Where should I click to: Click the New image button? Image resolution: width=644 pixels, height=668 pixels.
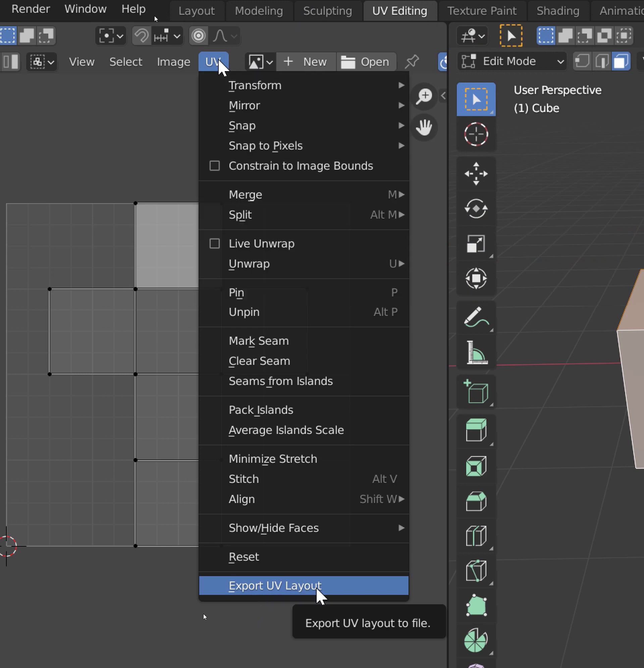pyautogui.click(x=306, y=62)
